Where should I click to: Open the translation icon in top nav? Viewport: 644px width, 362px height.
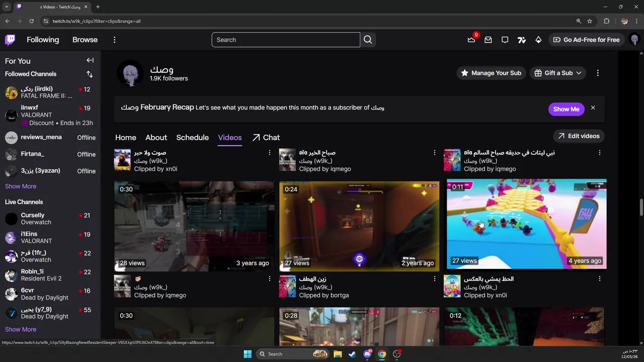click(522, 40)
